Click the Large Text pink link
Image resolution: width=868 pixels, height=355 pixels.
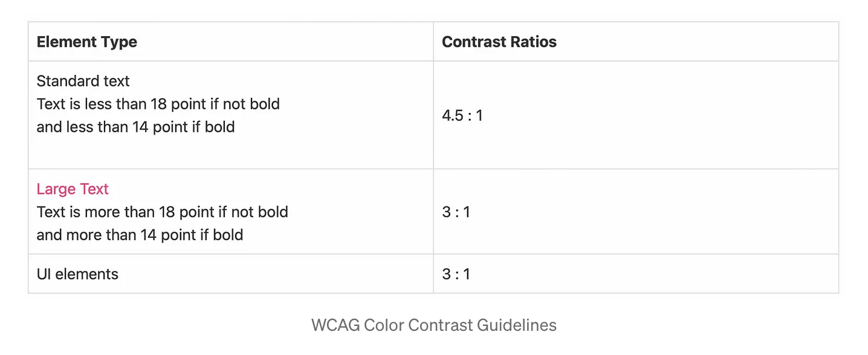(73, 189)
